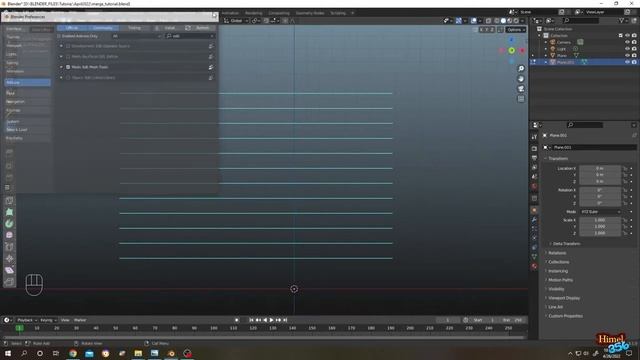Switch perspective/orthographic grid icon in viewport
This screenshot has width=640, height=360.
click(x=521, y=99)
